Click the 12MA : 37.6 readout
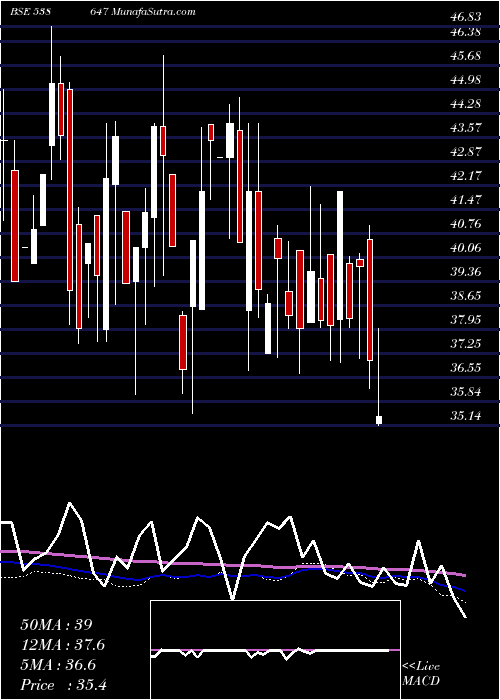This screenshot has height=700, width=500. pyautogui.click(x=63, y=645)
